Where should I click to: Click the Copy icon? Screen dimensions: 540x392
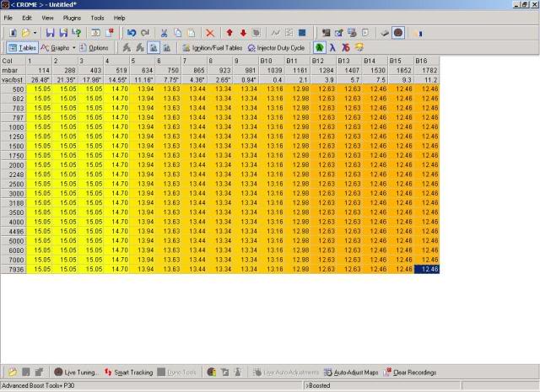(177, 33)
